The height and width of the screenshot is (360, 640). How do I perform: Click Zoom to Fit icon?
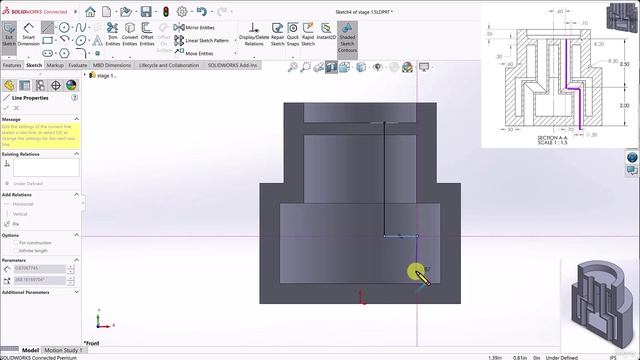click(293, 67)
